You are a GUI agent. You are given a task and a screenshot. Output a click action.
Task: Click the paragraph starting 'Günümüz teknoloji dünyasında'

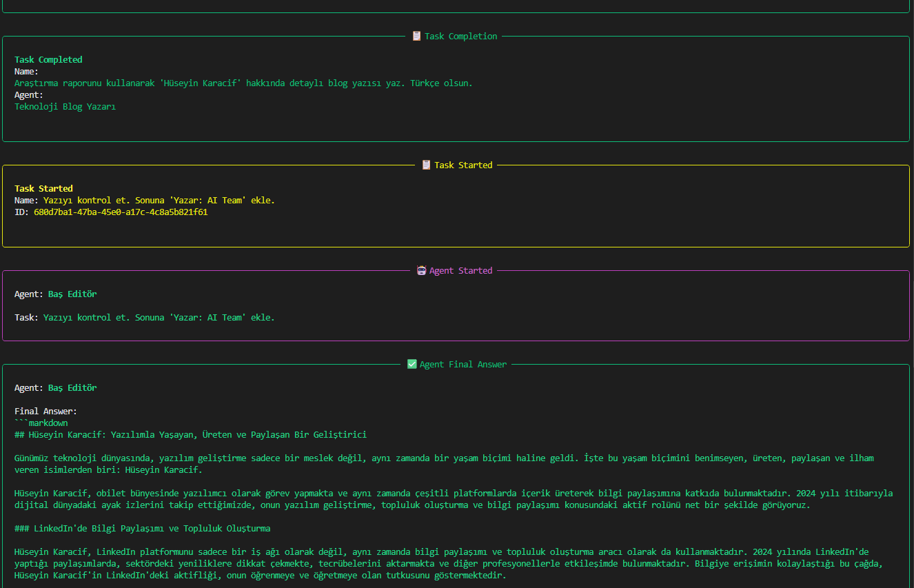coord(444,464)
